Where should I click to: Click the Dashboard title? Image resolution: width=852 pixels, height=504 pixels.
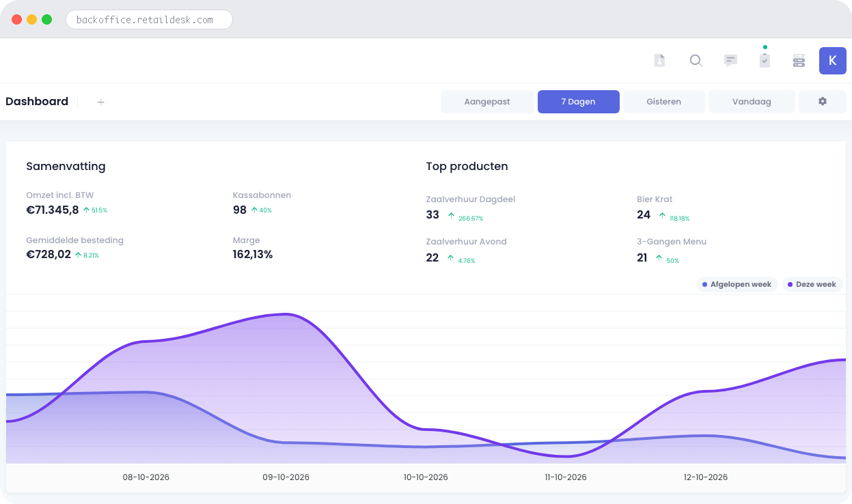(x=37, y=101)
